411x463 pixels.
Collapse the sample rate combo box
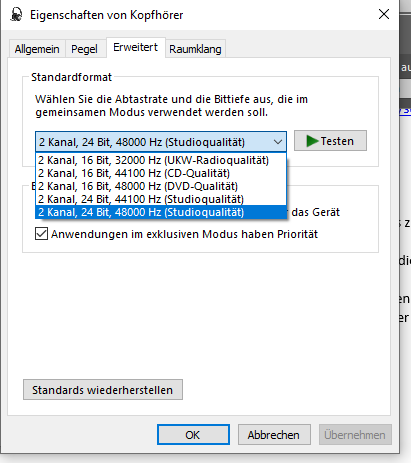coord(161,142)
